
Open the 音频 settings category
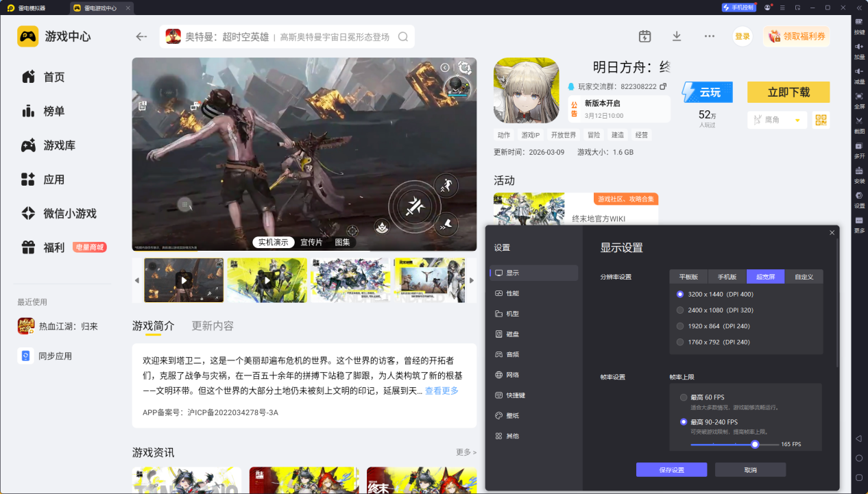pos(534,354)
